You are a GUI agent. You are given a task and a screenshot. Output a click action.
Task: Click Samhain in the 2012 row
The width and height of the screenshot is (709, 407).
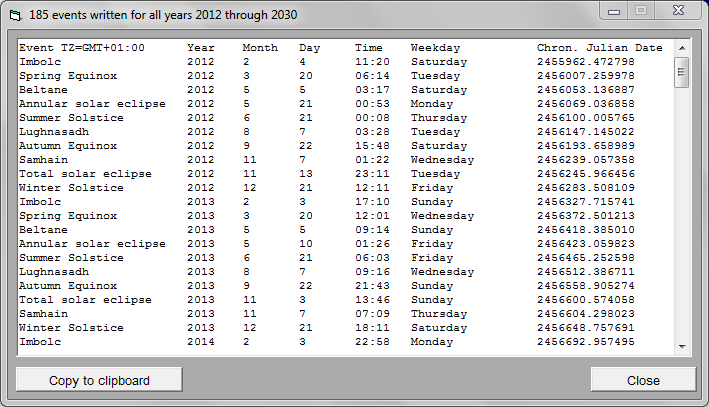(43, 160)
